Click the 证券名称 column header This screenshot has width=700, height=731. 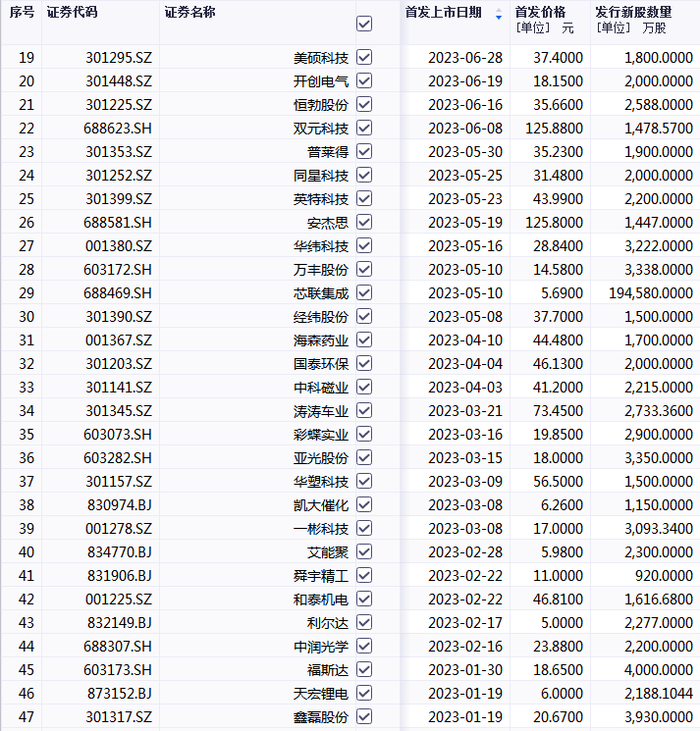tap(190, 13)
